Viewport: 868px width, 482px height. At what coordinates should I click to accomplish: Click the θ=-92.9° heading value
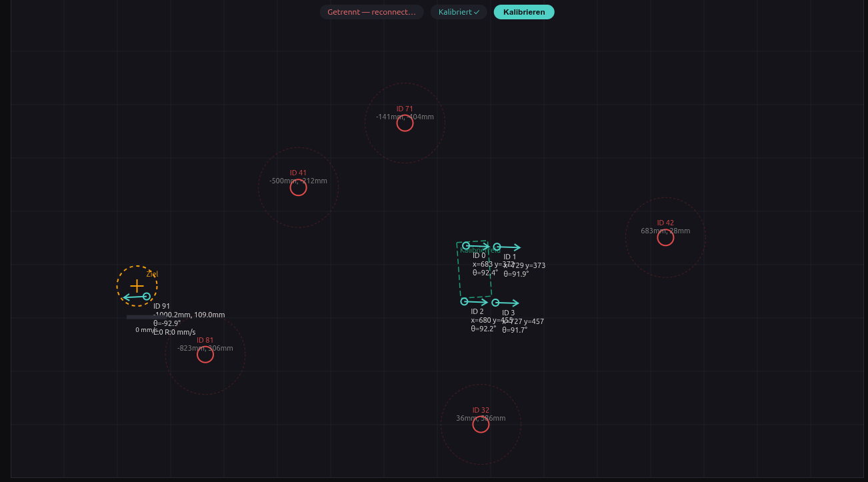pos(167,323)
